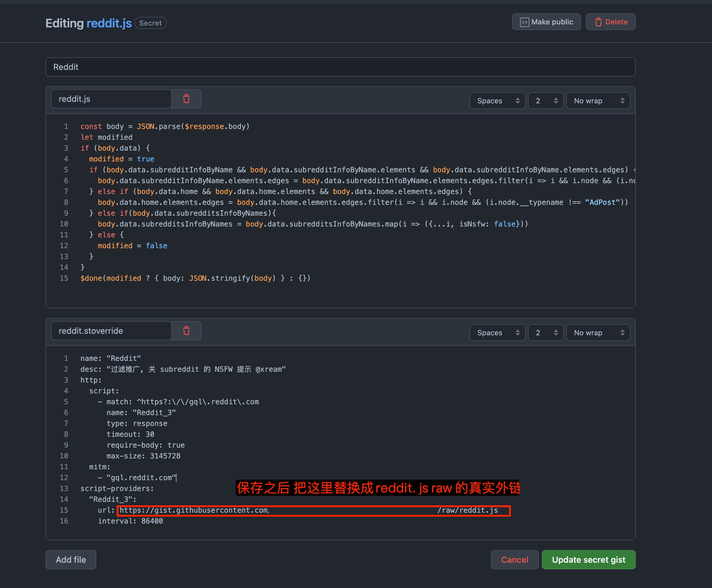This screenshot has width=712, height=588.
Task: Click the $done(modified ...) line in reddit.js
Action: pos(195,278)
